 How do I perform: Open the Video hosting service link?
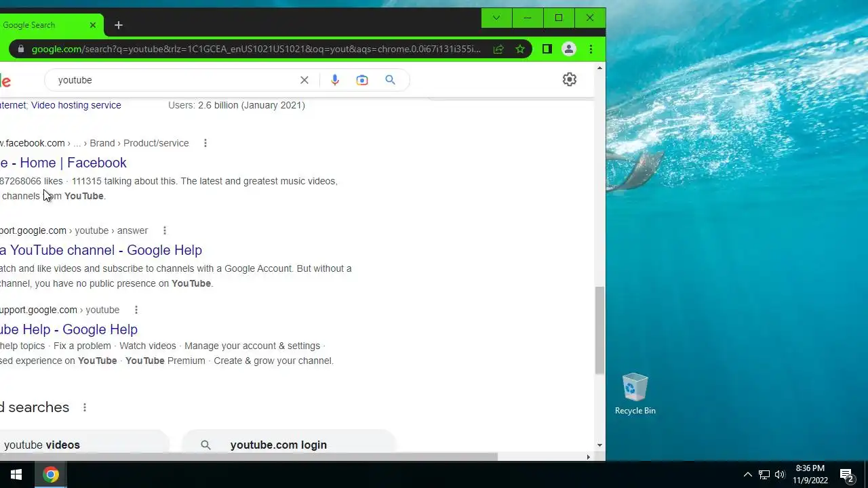click(76, 105)
